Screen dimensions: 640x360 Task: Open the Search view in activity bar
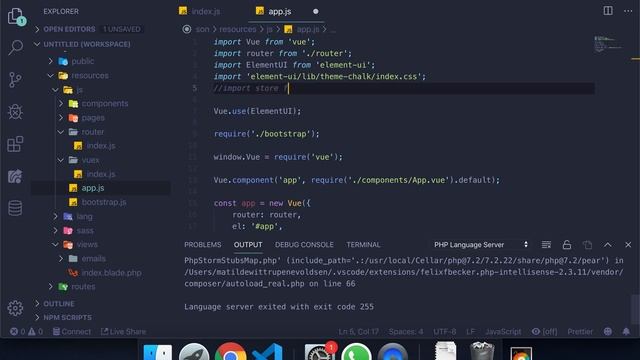16,47
